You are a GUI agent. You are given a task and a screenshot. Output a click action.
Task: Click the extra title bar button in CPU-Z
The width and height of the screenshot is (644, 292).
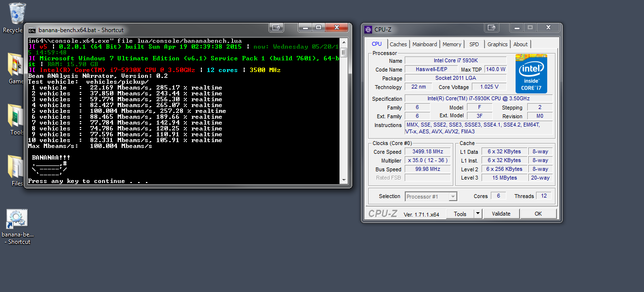tap(492, 27)
